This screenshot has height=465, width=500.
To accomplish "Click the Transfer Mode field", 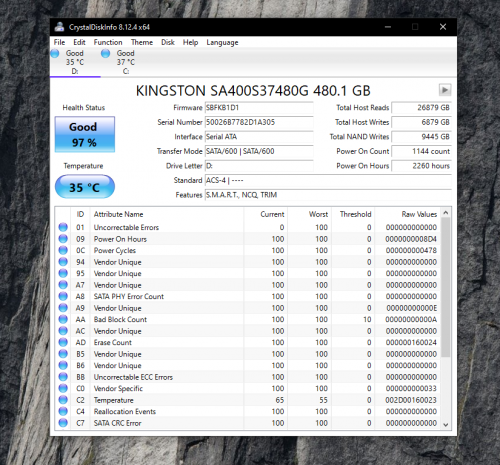I will (259, 151).
